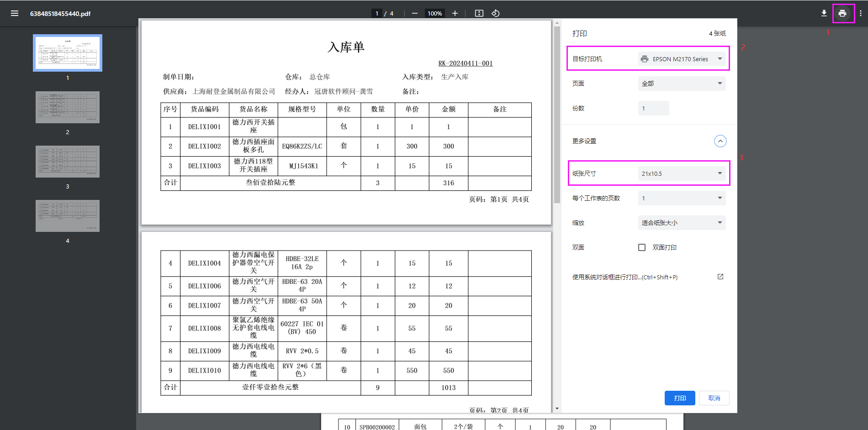
Task: Click cell EQ86K2ZS/LC in the table
Action: tap(302, 147)
